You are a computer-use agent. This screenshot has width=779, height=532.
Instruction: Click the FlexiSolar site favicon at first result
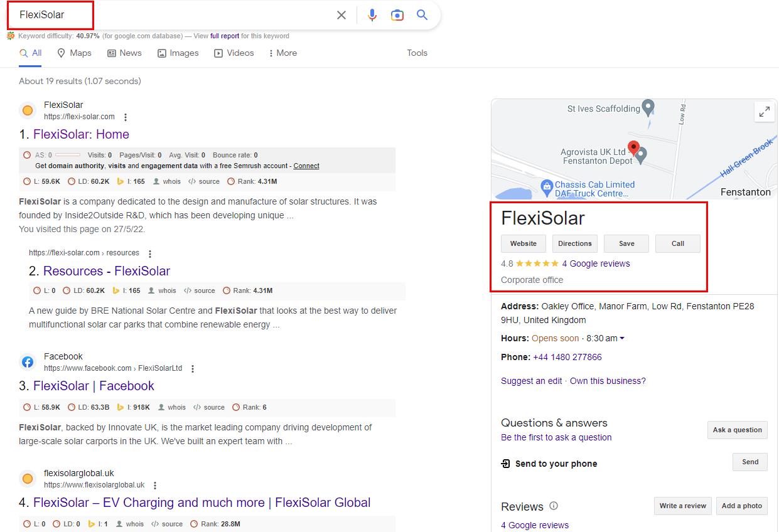(x=28, y=110)
